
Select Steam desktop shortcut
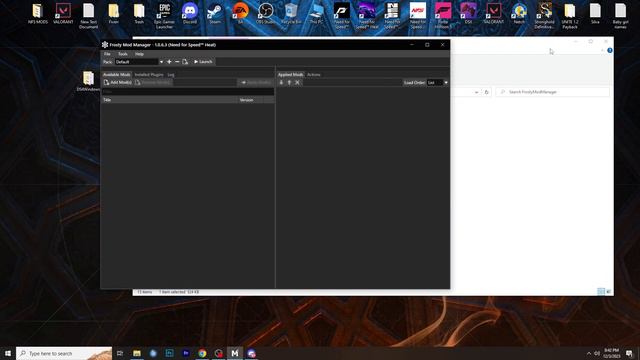click(x=215, y=14)
